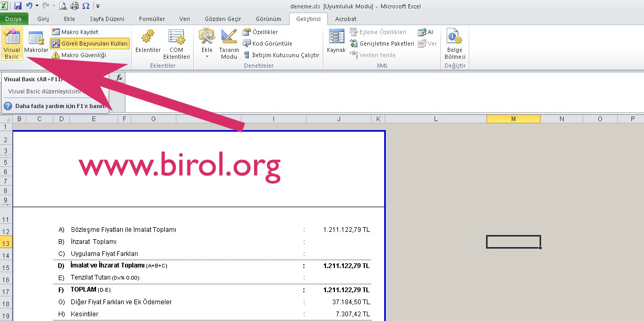Click the www.birol.org header text
Screen dimensions: 644x321
click(x=180, y=167)
